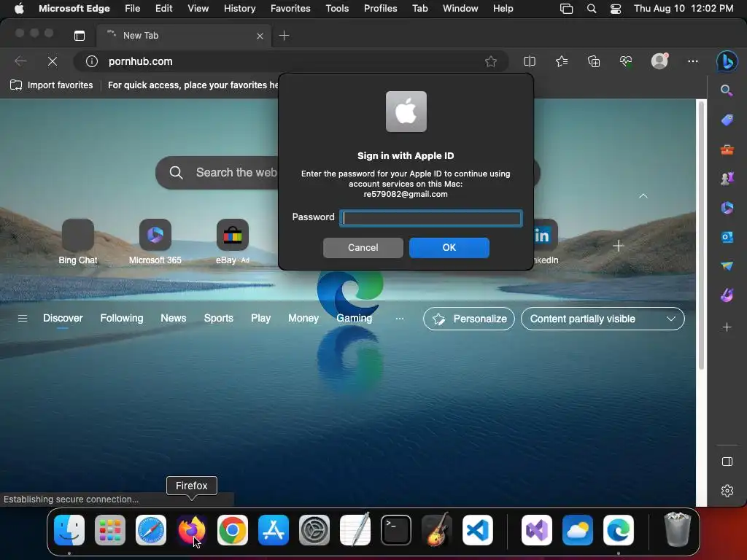Open macOS Control Center in menu bar
The height and width of the screenshot is (560, 747).
(x=616, y=9)
